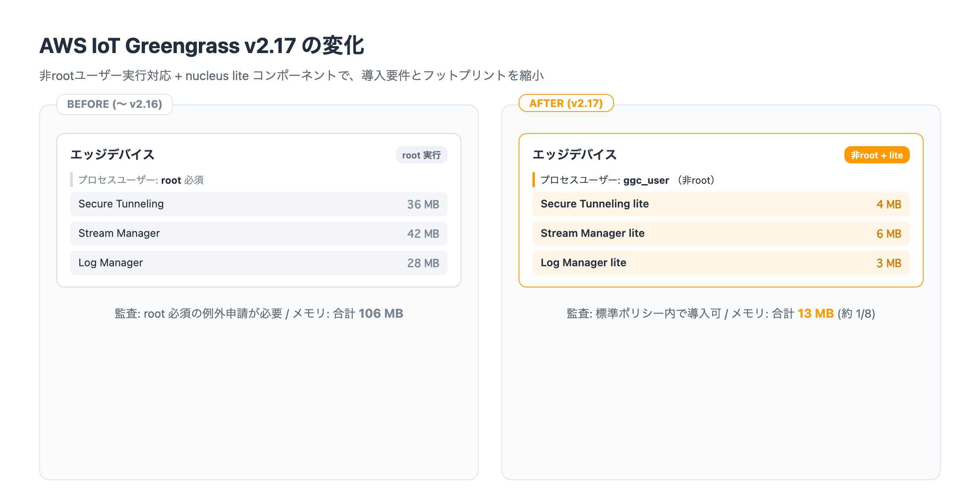Click the 36 MB value
This screenshot has height=490, width=980.
point(423,204)
